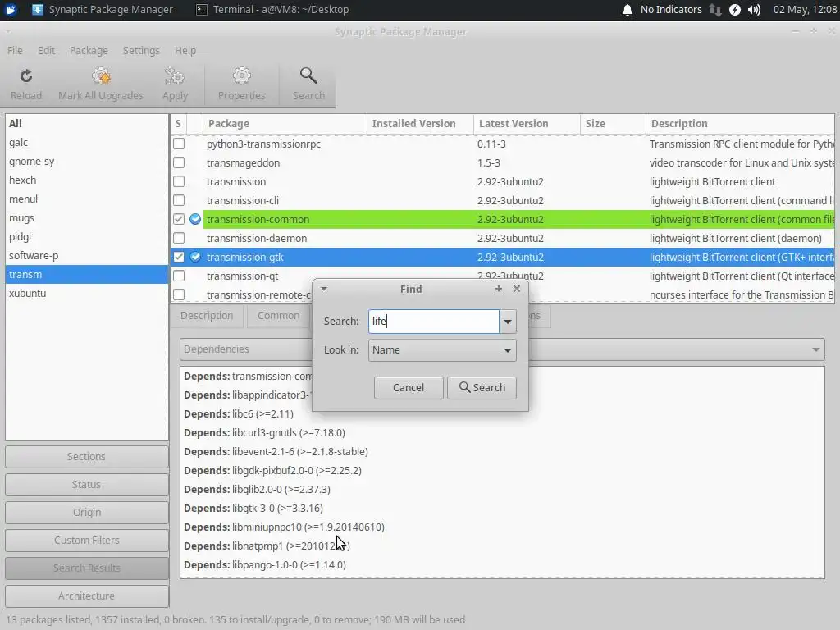Click status icon next to transmission-gtk
The image size is (840, 630).
point(195,257)
